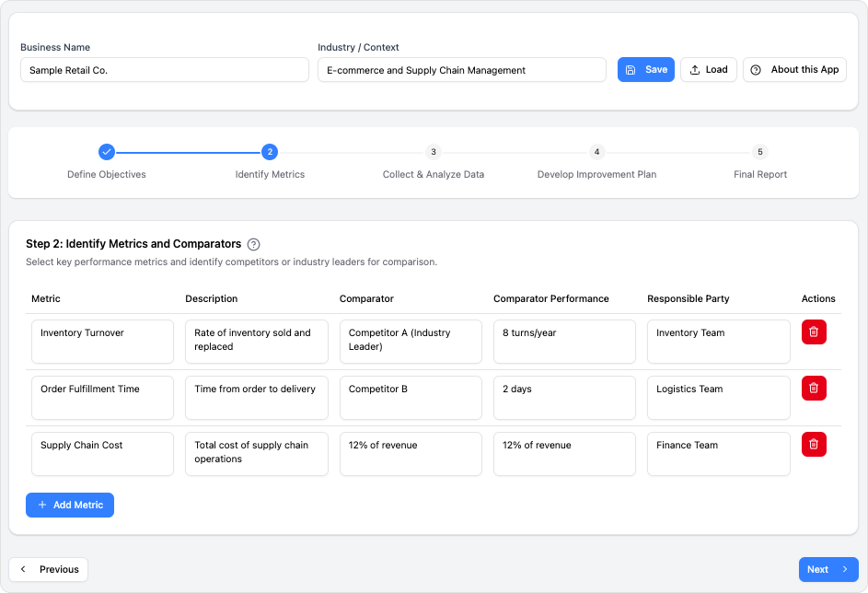Edit the '2 days' performance field
The width and height of the screenshot is (868, 593).
(x=564, y=398)
